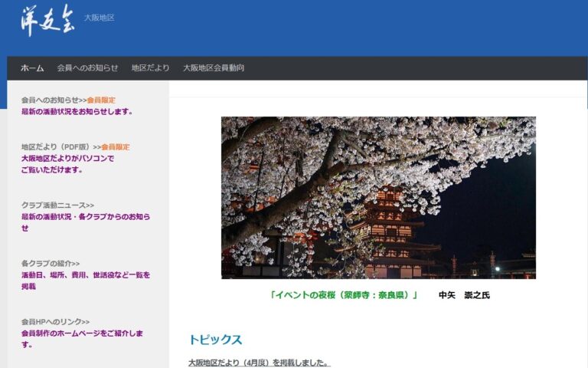Open the ホーム menu item
The image size is (588, 368).
click(32, 68)
